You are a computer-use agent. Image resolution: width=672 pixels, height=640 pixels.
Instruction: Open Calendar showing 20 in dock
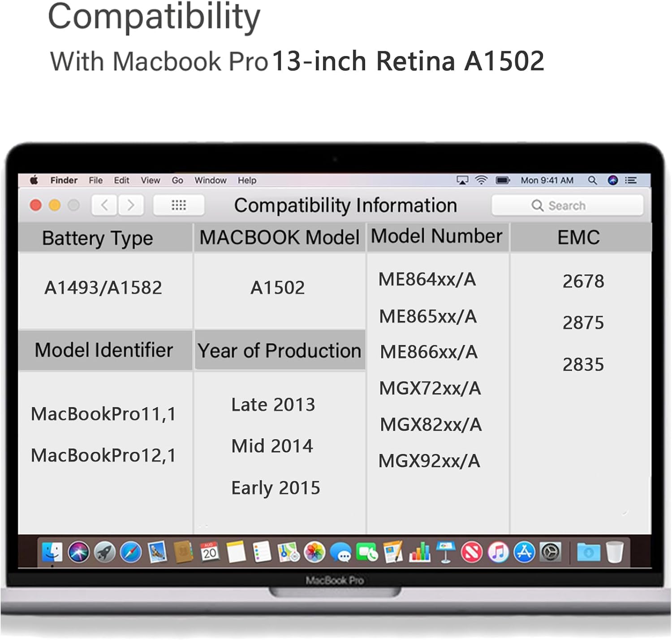point(210,552)
